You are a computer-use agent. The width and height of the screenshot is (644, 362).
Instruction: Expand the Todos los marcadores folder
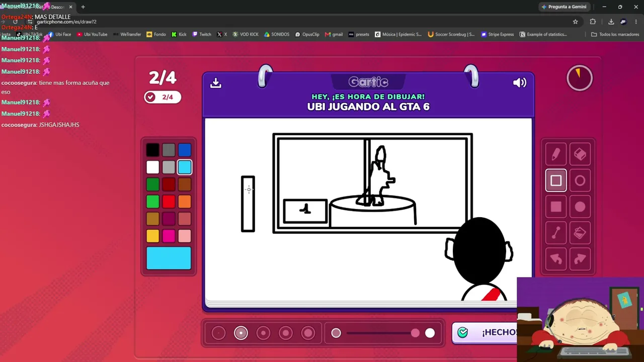point(615,34)
